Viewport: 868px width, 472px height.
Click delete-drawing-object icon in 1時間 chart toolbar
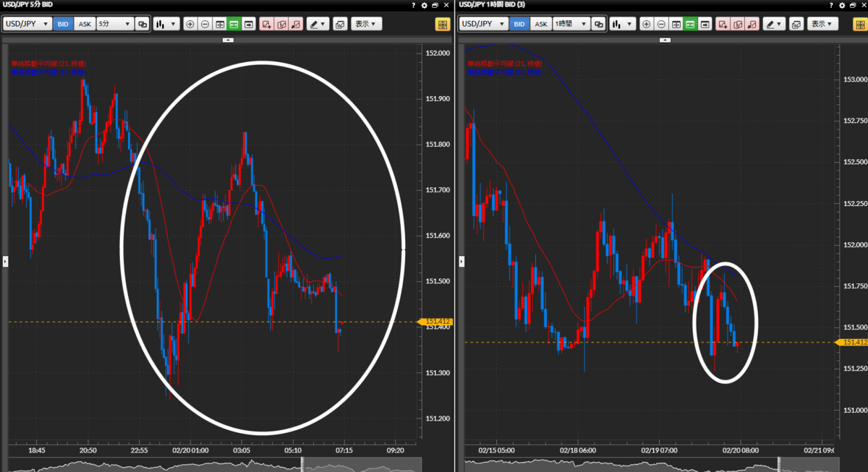pos(751,24)
